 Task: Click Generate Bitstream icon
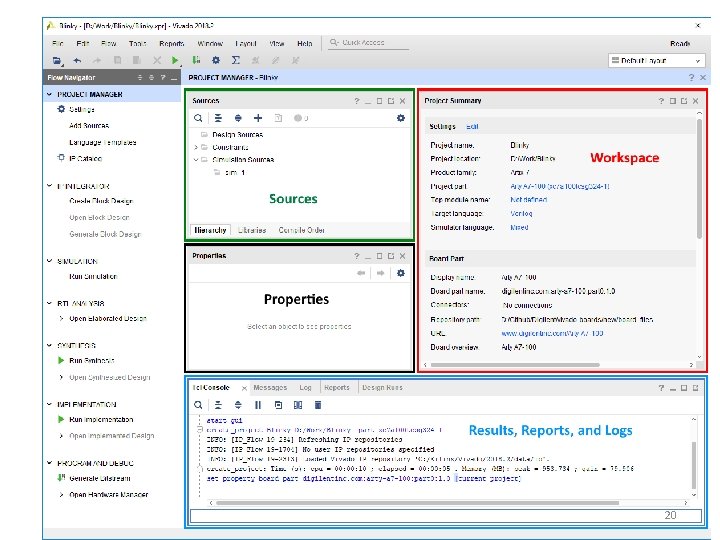click(61, 478)
